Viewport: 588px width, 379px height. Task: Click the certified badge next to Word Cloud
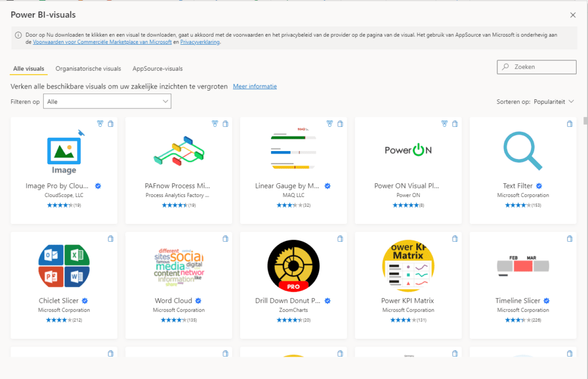(x=198, y=301)
